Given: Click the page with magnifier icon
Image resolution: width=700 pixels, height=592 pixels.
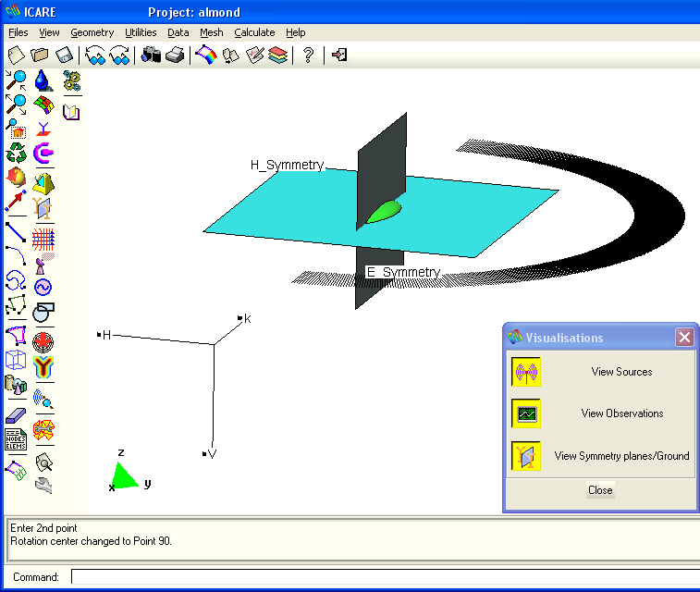Looking at the screenshot, I should click(44, 462).
